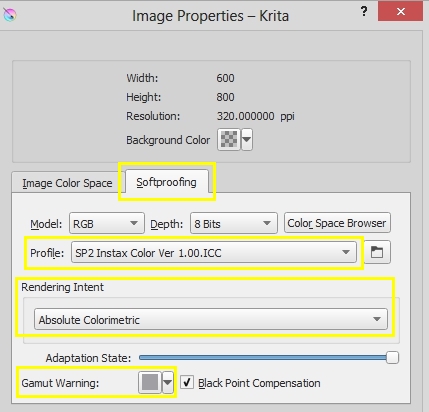Open the Rendering Intent Absolute Colorimetric dropdown
The width and height of the screenshot is (429, 412).
click(211, 319)
